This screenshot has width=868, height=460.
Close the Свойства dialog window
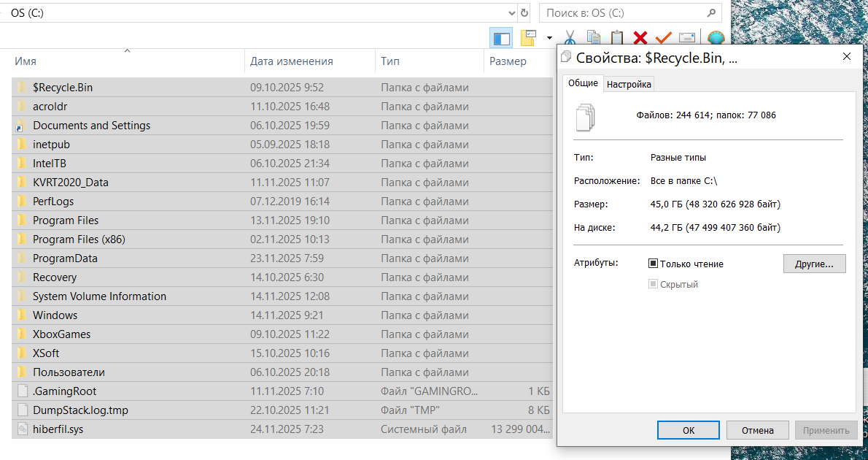(x=846, y=56)
